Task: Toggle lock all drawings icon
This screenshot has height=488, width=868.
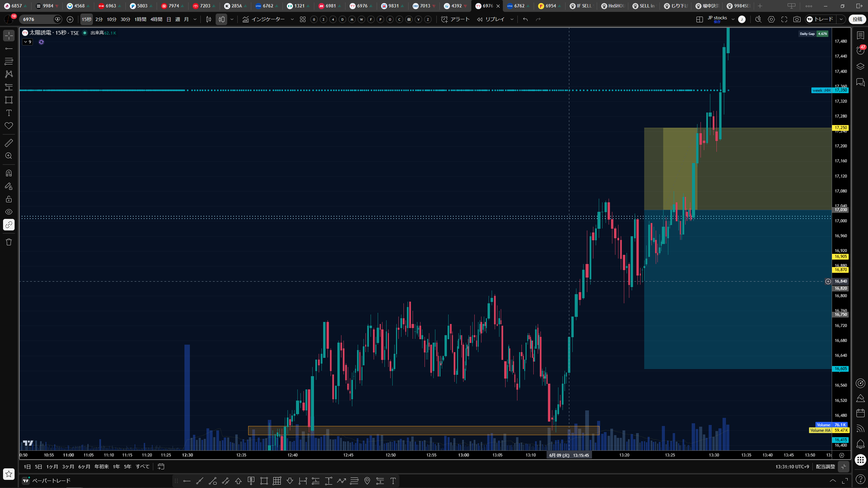Action: (x=9, y=199)
